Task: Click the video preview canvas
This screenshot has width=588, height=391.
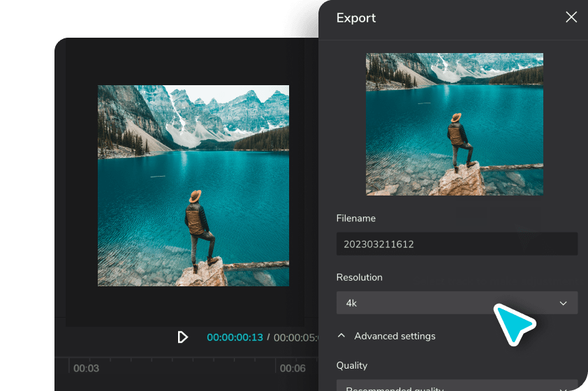Action: [x=193, y=186]
